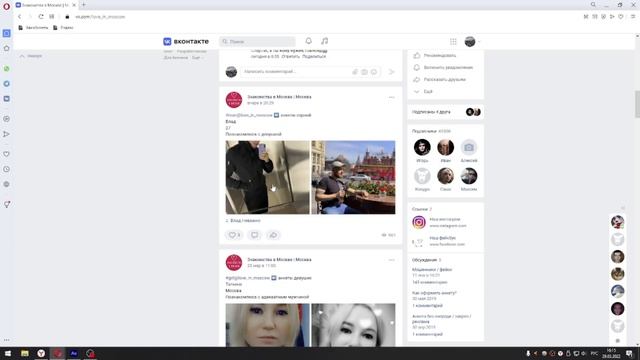This screenshot has width=640, height=360.
Task: Open File Explorer from taskbar
Action: click(x=25, y=353)
